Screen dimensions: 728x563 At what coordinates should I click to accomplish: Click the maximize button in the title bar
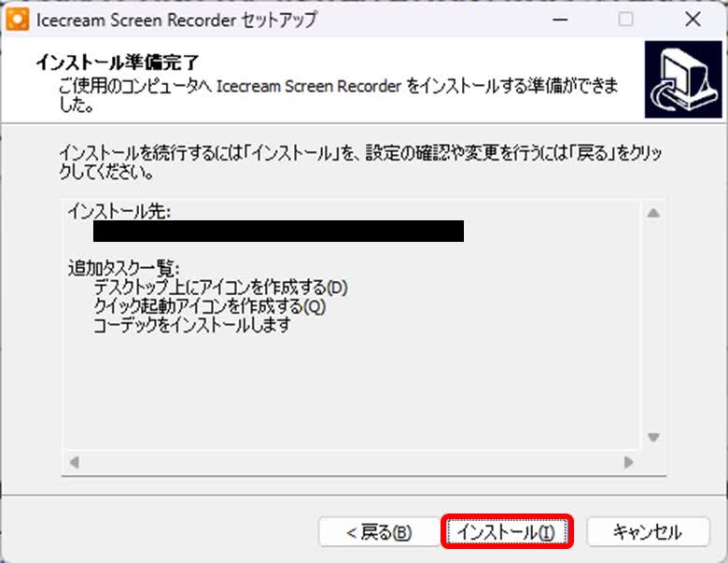tap(626, 20)
